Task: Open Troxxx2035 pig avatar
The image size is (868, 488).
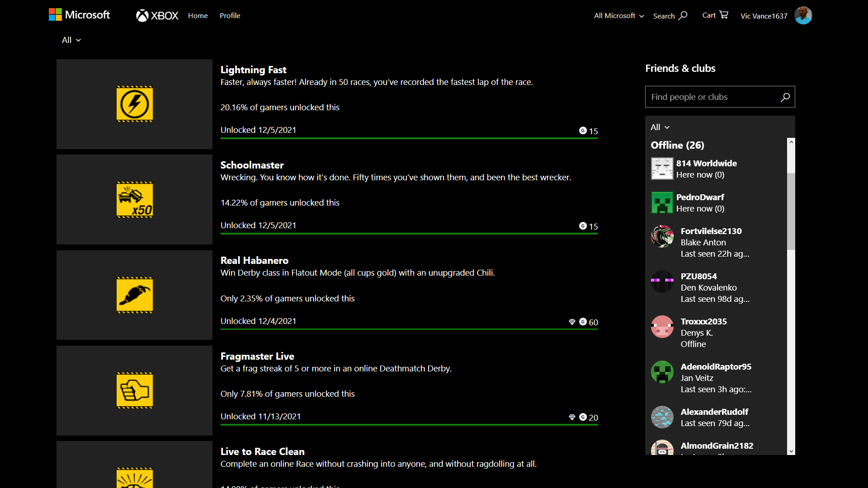Action: click(x=662, y=327)
